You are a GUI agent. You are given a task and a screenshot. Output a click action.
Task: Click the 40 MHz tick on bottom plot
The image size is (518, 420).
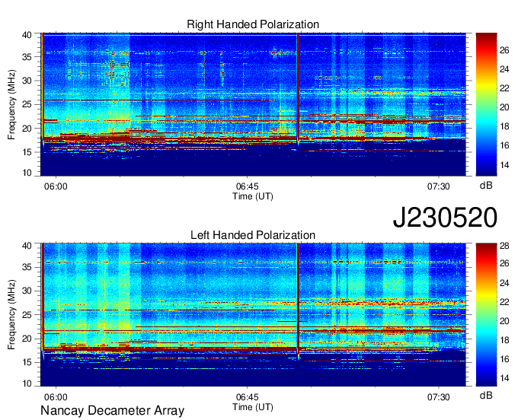[x=27, y=246]
